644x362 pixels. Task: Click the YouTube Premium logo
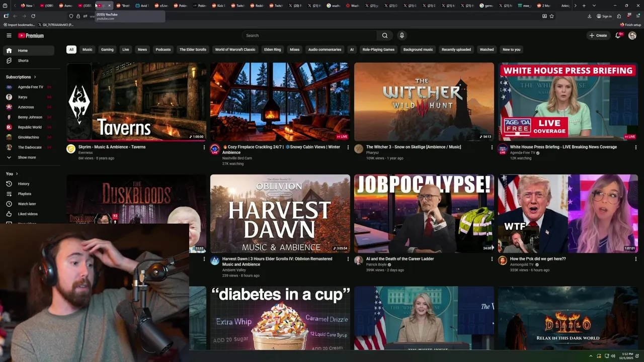[31, 36]
